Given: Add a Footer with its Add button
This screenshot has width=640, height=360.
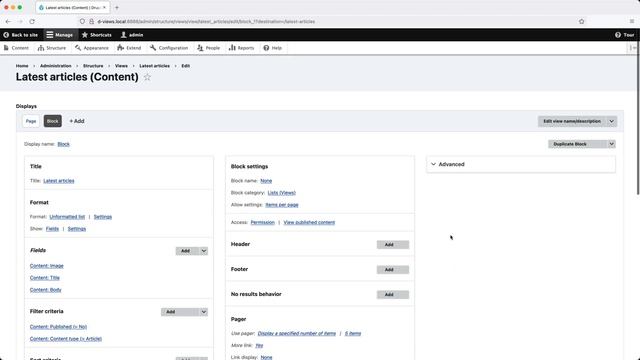Looking at the screenshot, I should coord(393,270).
